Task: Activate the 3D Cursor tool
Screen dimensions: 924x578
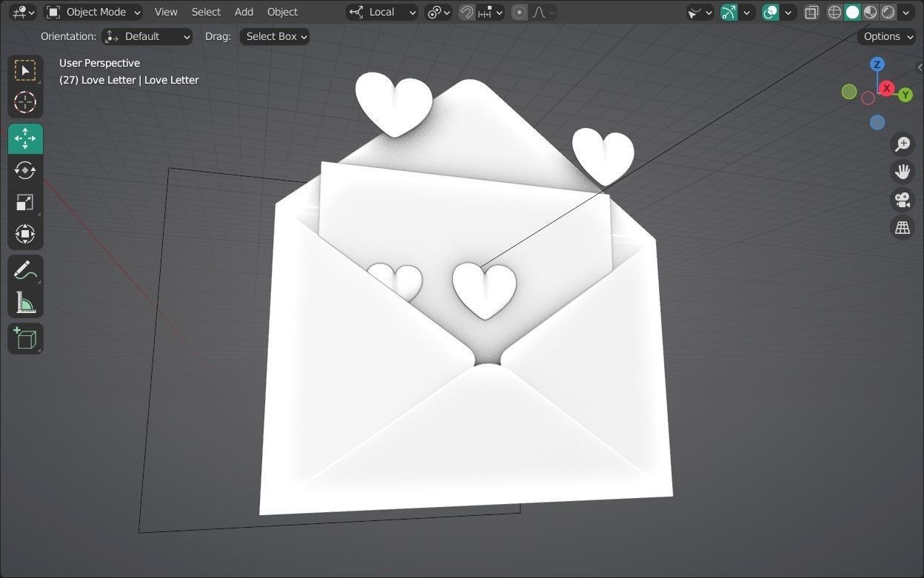Action: [x=25, y=102]
